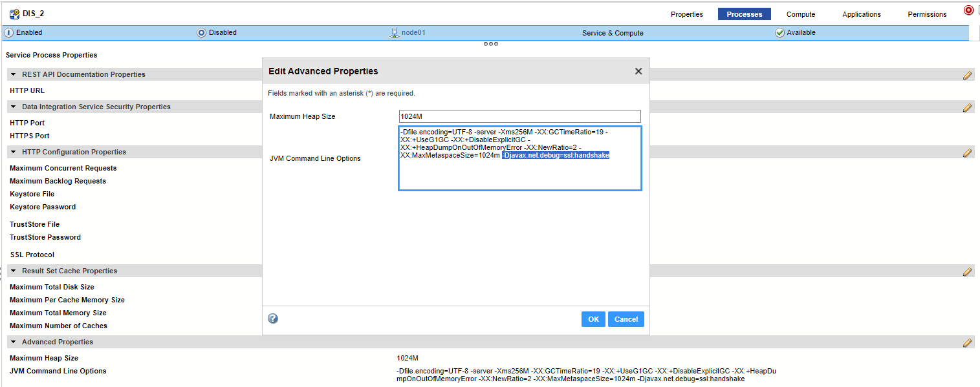Open the Applications tab
The height and width of the screenshot is (387, 980).
(862, 14)
